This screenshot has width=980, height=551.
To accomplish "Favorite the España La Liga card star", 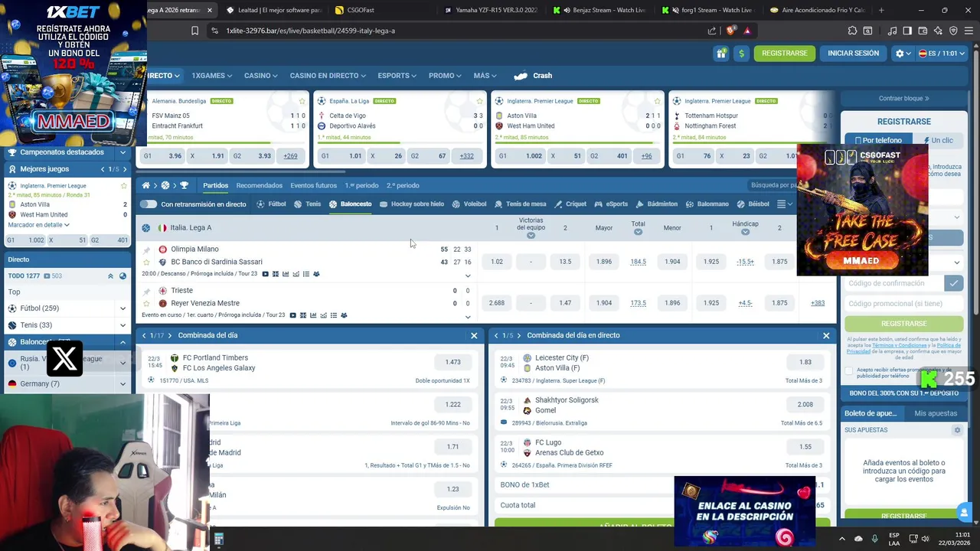I will (479, 101).
